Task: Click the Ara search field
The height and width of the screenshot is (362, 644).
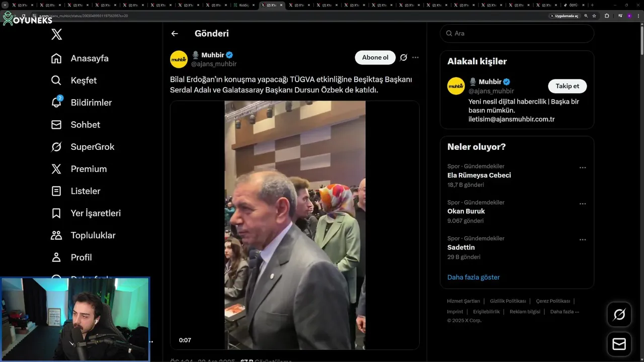Action: click(517, 33)
